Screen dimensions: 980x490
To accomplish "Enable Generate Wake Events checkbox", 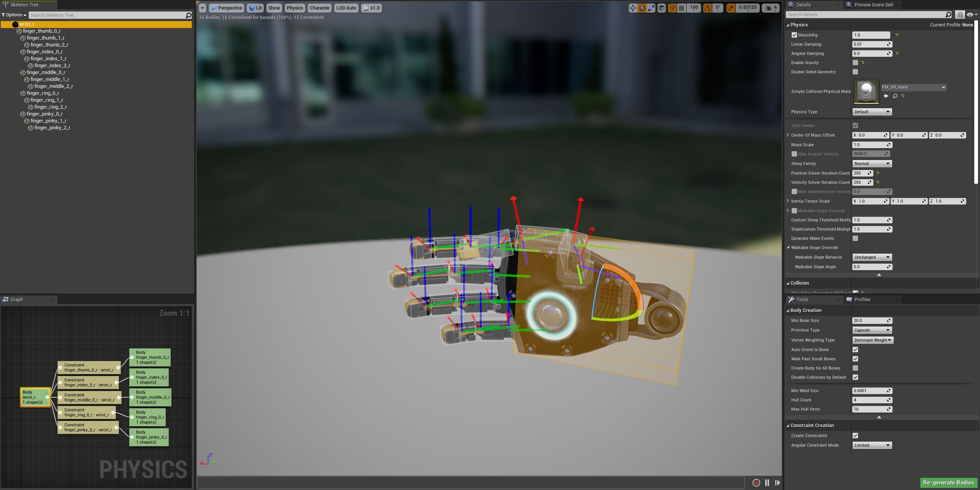I will pyautogui.click(x=855, y=238).
